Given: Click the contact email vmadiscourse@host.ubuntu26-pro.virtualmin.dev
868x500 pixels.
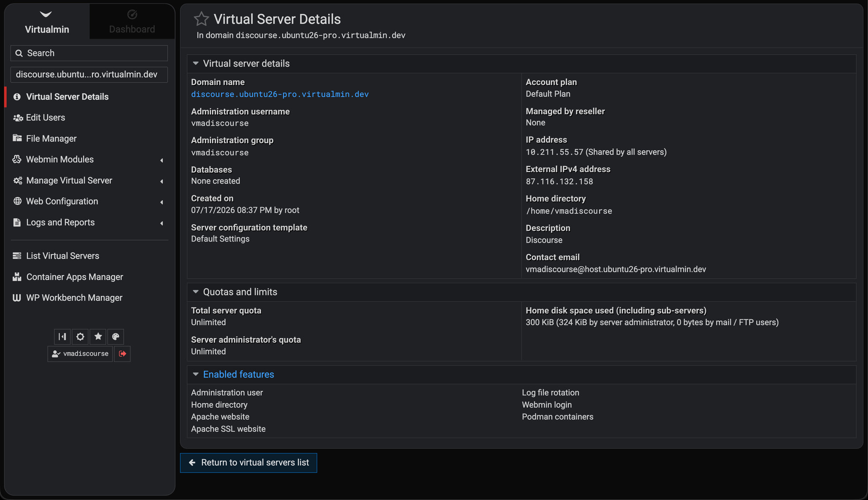Looking at the screenshot, I should [x=616, y=269].
